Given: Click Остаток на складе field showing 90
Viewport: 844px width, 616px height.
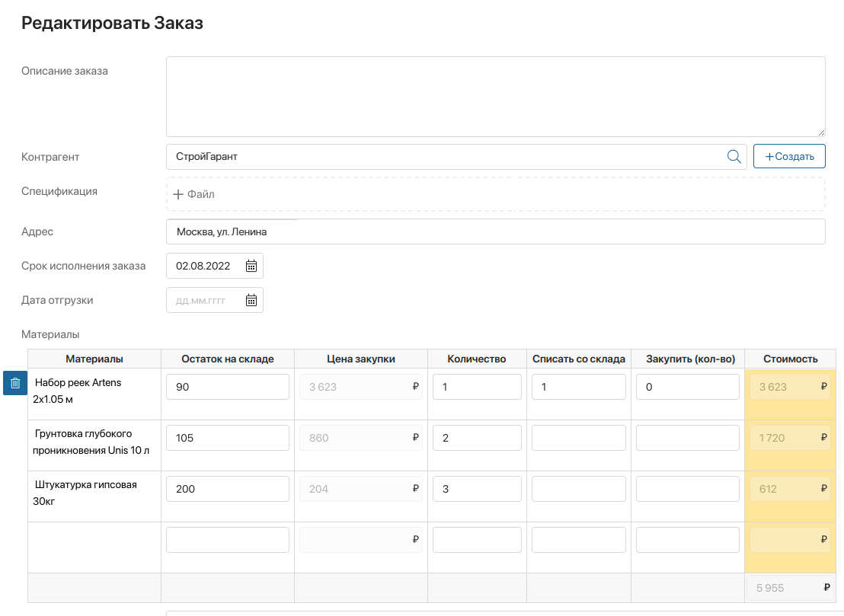Looking at the screenshot, I should pyautogui.click(x=228, y=387).
